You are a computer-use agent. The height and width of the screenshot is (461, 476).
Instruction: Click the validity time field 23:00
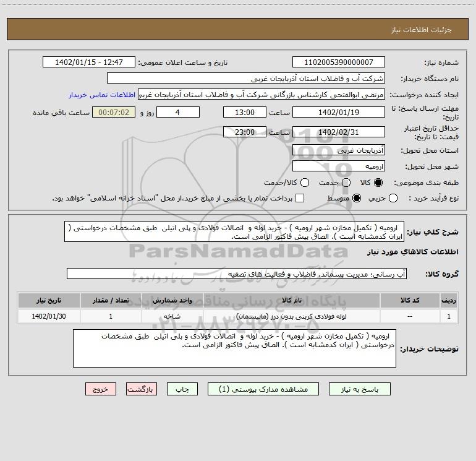(x=245, y=132)
